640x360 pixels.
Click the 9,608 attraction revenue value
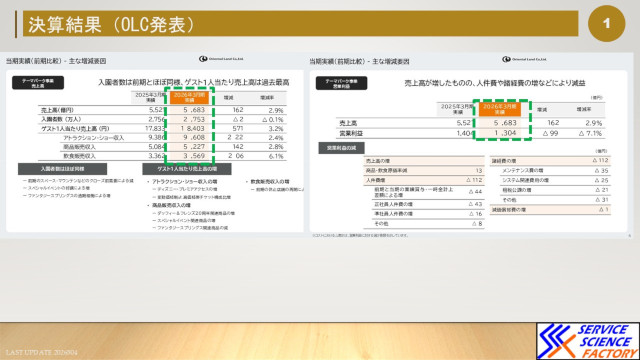coord(194,138)
